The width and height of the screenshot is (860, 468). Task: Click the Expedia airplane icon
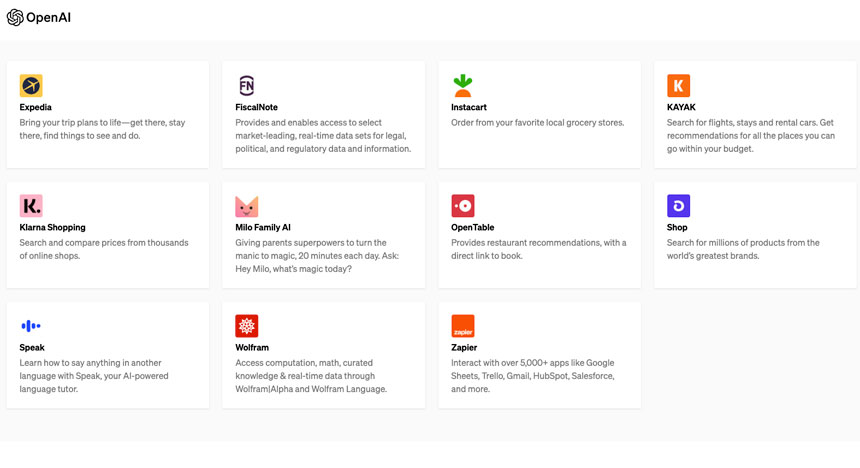click(31, 86)
